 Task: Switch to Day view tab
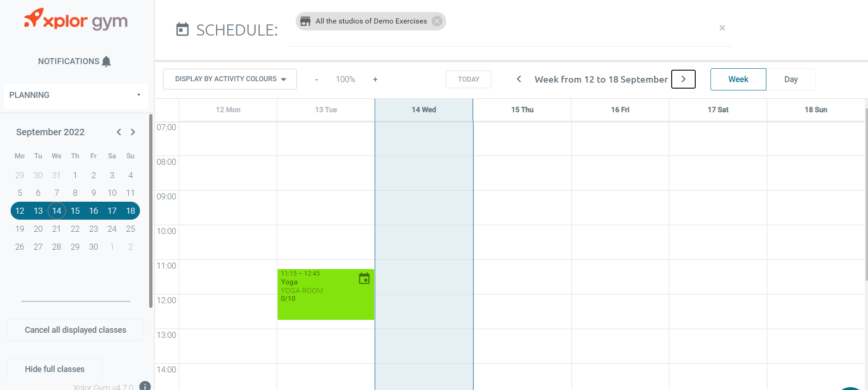(x=791, y=79)
